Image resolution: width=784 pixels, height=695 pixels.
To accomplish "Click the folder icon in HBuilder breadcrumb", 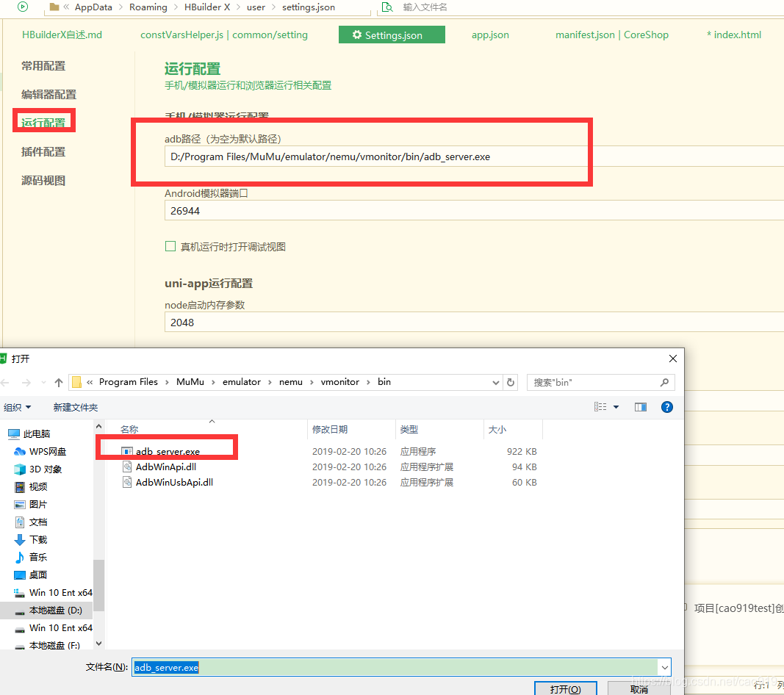I will [x=54, y=7].
